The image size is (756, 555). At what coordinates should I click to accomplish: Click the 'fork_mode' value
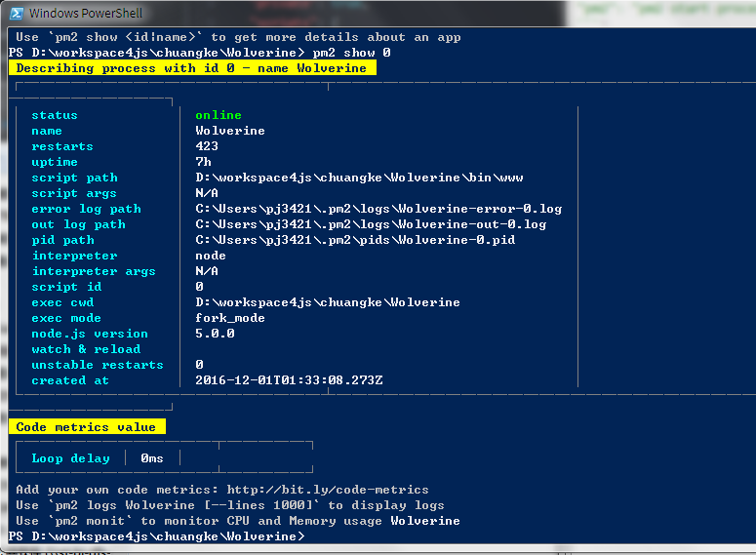click(230, 318)
